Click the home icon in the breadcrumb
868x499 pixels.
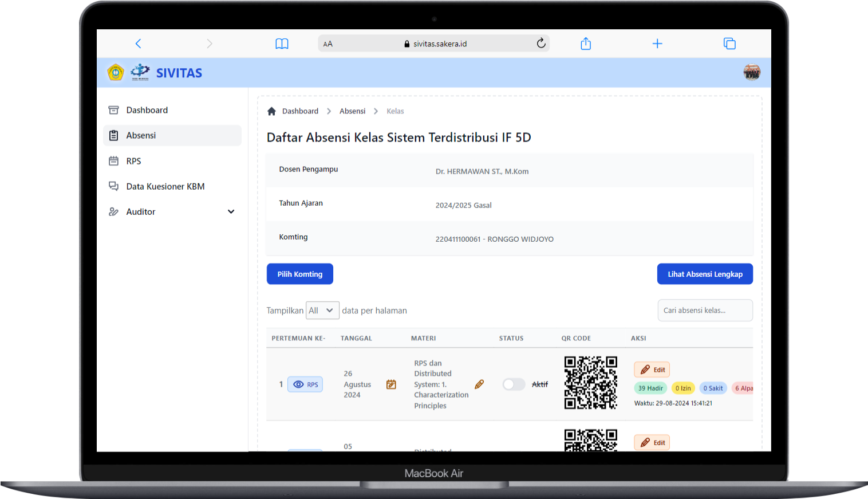pos(271,111)
